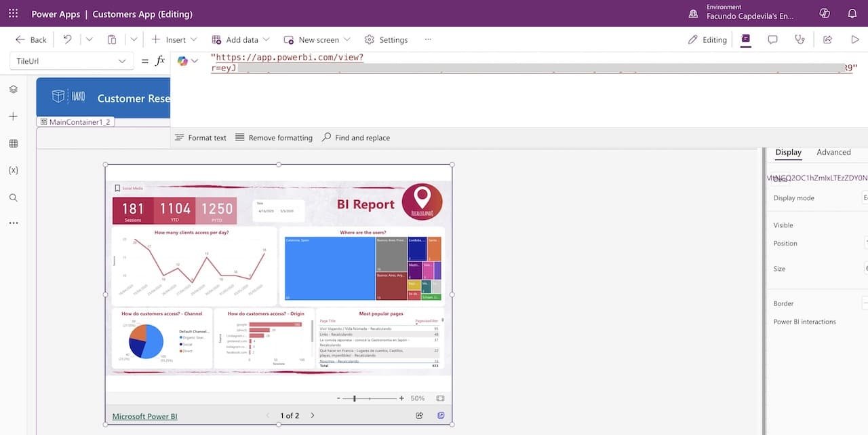
Task: Adjust the 50% zoom slider on Power BI tile
Action: [355, 398]
